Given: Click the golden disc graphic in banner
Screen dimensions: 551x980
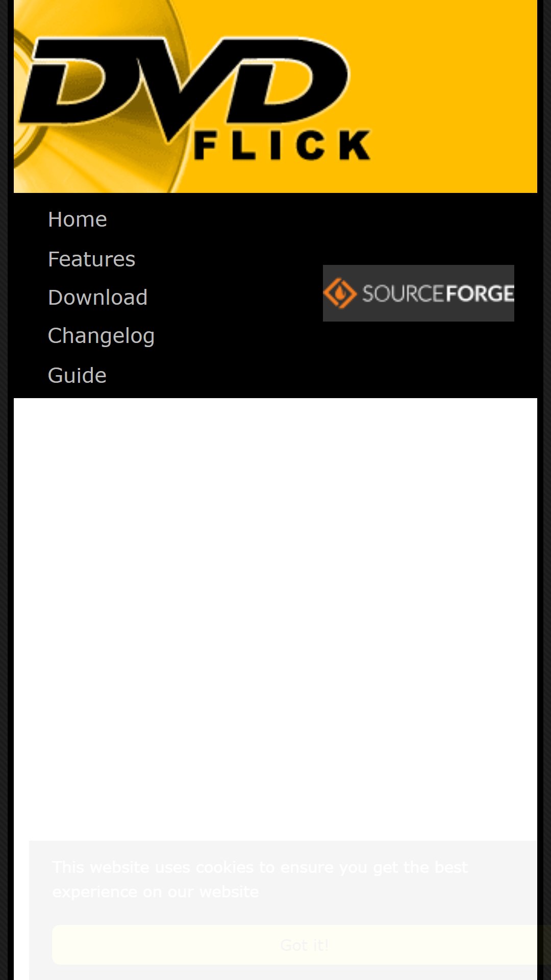Looking at the screenshot, I should pos(97,153).
